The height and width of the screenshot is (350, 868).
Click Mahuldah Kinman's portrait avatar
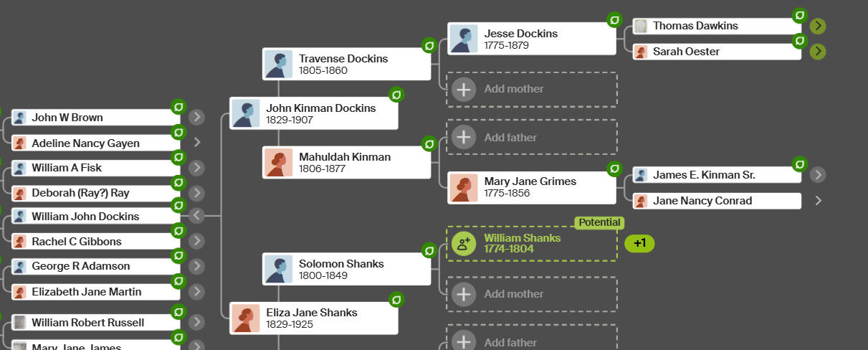(278, 163)
